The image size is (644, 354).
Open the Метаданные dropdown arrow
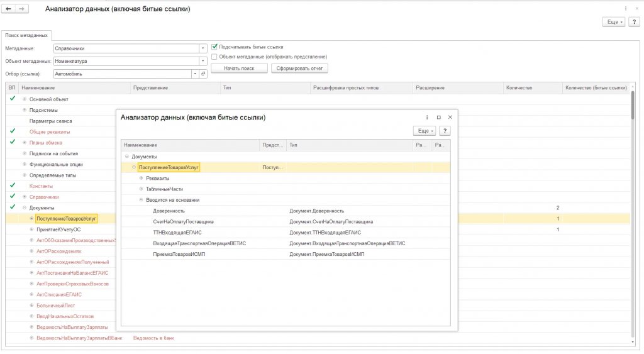click(203, 48)
